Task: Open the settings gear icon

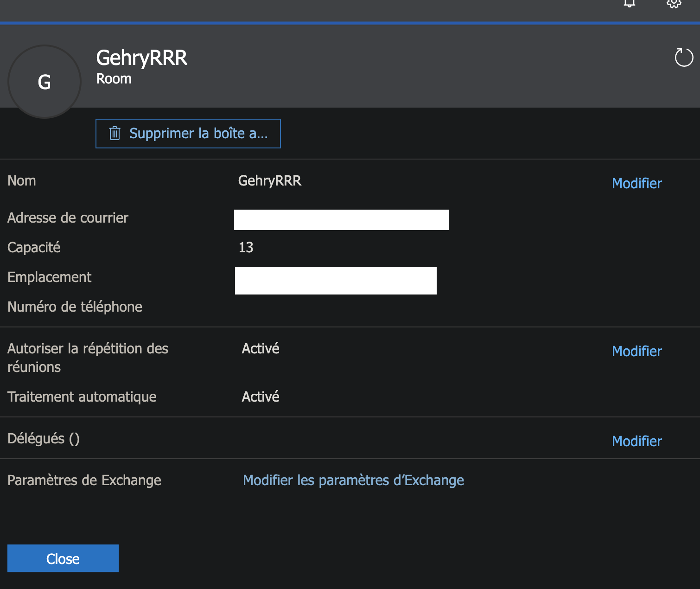Action: pos(674,3)
